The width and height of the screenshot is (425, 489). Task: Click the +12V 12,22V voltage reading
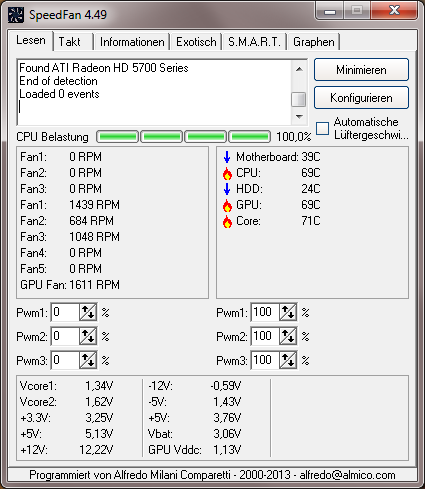(x=67, y=450)
